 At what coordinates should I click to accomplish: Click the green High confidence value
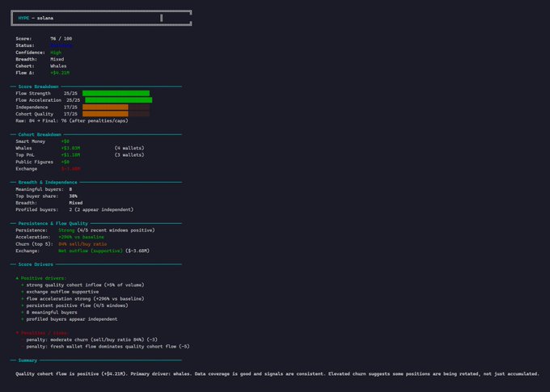pyautogui.click(x=55, y=52)
